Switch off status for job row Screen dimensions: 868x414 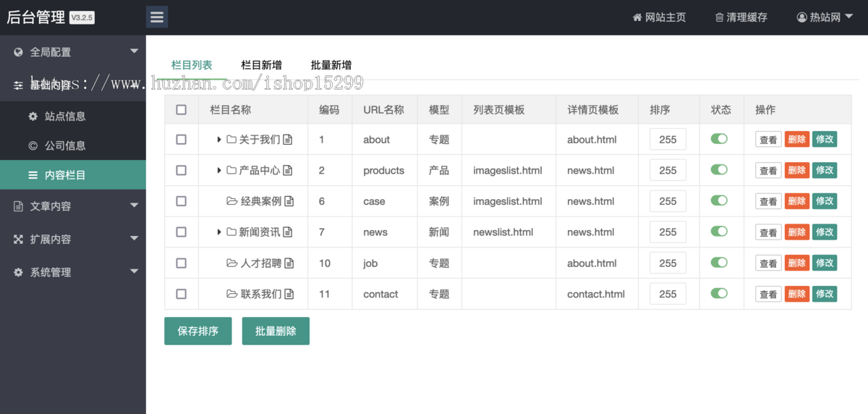pos(719,262)
